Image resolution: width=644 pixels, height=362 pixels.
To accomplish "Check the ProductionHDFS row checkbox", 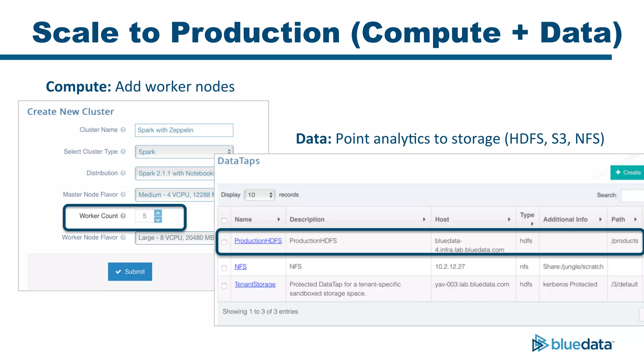I will 224,242.
